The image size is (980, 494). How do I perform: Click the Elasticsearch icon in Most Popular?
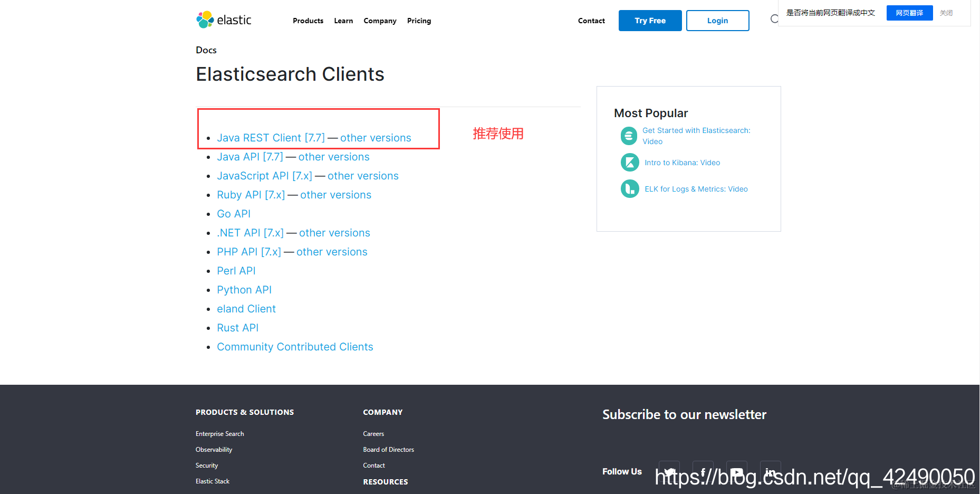(x=629, y=136)
